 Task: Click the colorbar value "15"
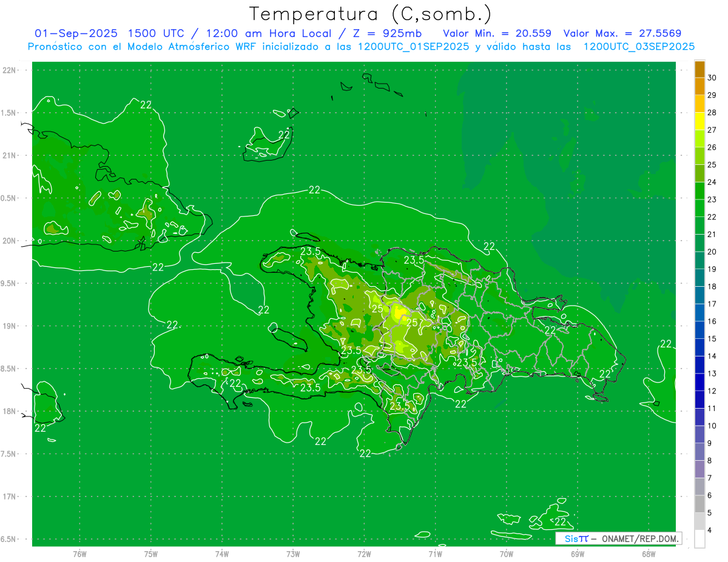[x=712, y=338]
